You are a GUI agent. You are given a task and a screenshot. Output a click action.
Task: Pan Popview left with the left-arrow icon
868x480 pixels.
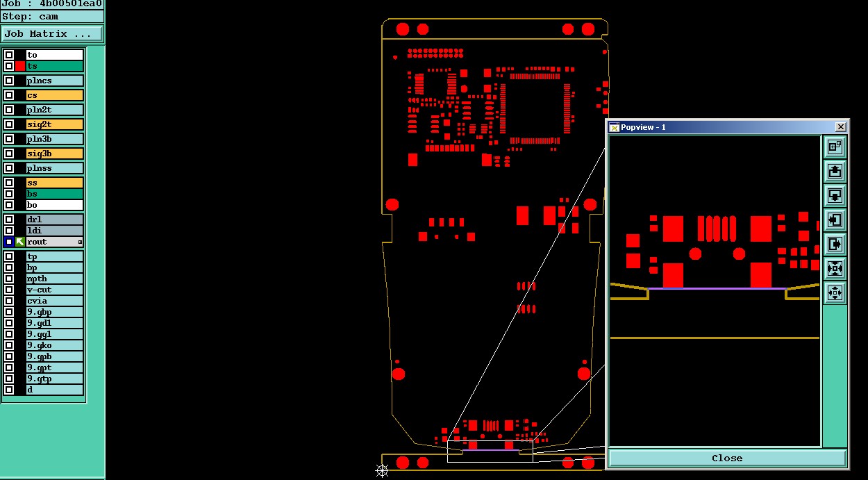pos(835,220)
